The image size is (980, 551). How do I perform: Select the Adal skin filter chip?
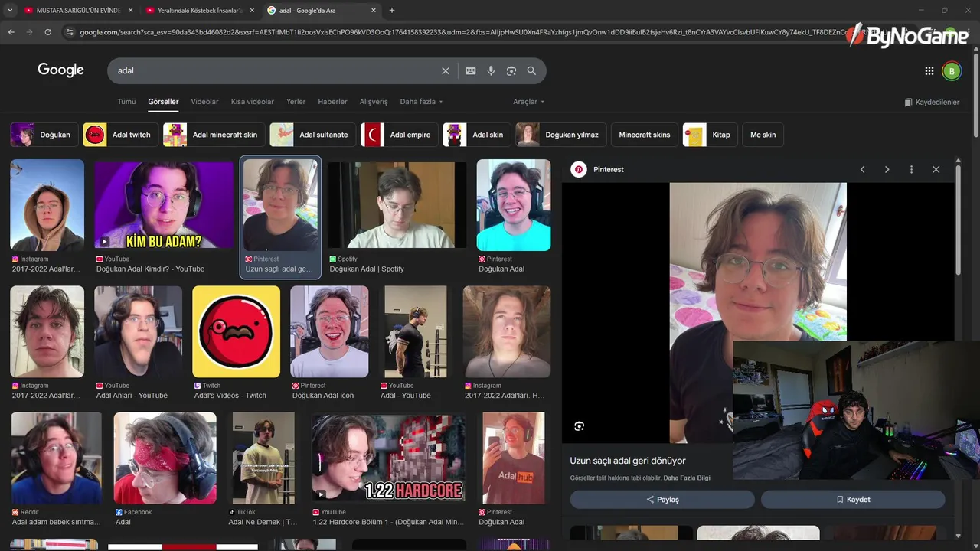point(476,135)
